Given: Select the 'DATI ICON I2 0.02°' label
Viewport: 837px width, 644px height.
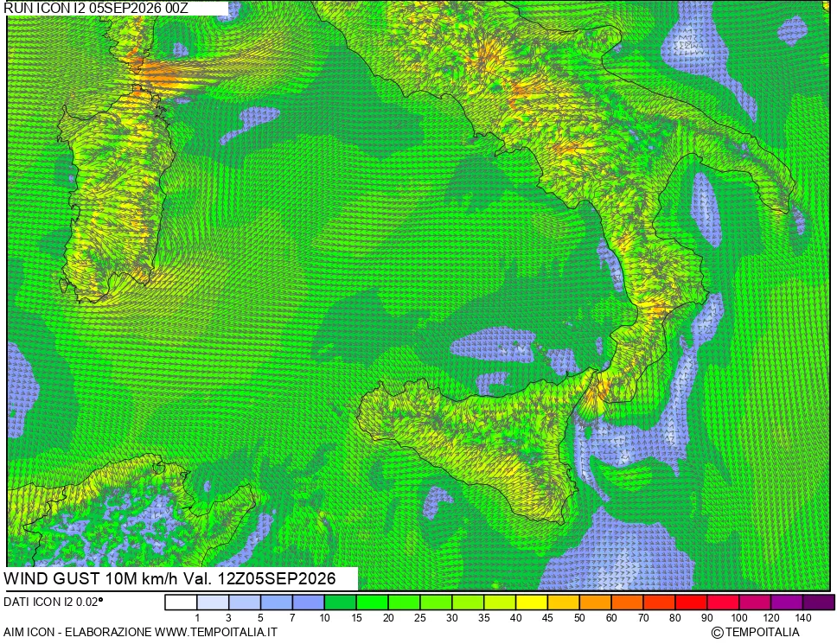Looking at the screenshot, I should (53, 602).
